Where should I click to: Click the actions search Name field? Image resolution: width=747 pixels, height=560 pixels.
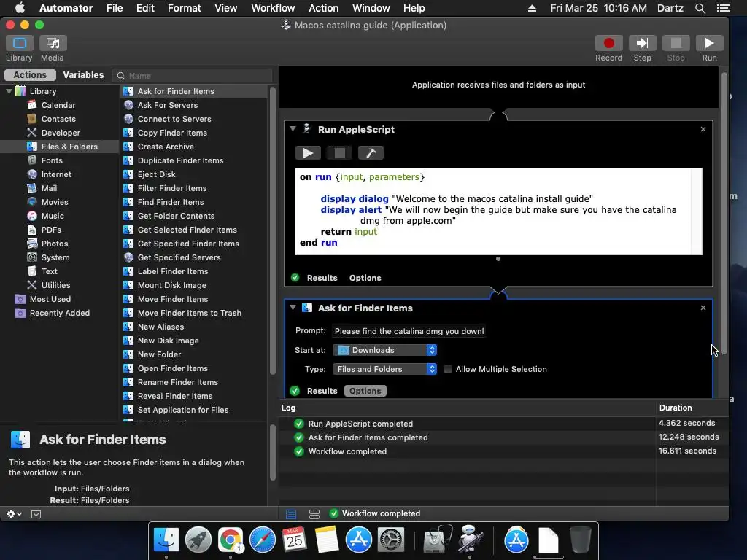pyautogui.click(x=193, y=75)
